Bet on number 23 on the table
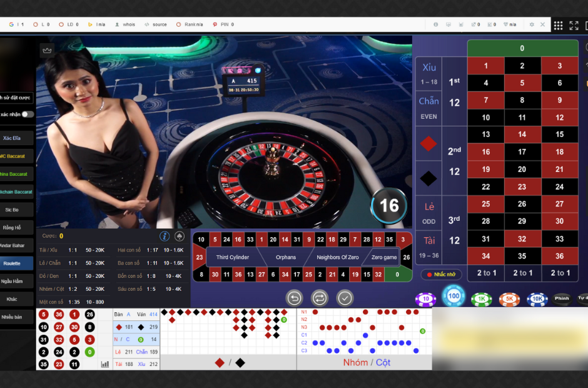Viewport: 588px width, 388px height. [522, 186]
